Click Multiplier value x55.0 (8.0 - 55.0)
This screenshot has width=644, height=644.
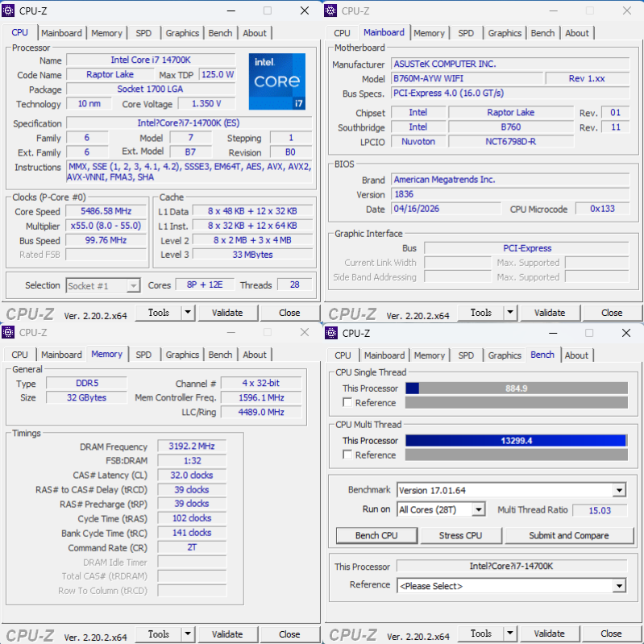[x=106, y=226]
